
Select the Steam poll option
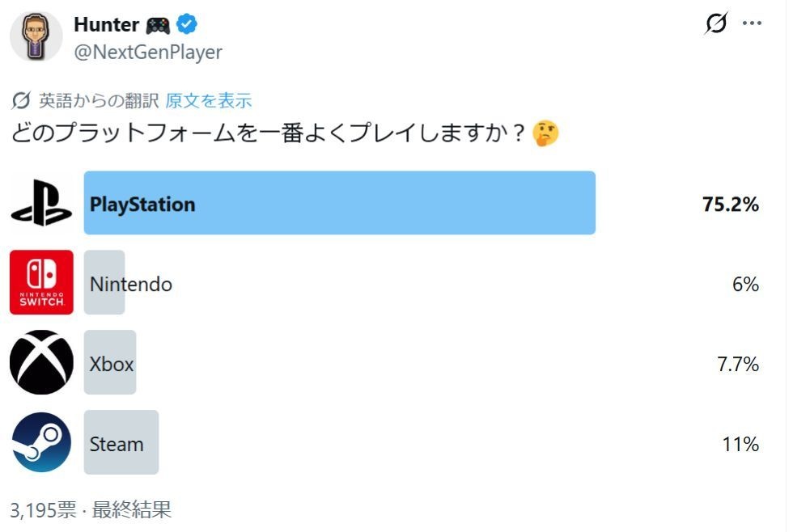point(117,444)
